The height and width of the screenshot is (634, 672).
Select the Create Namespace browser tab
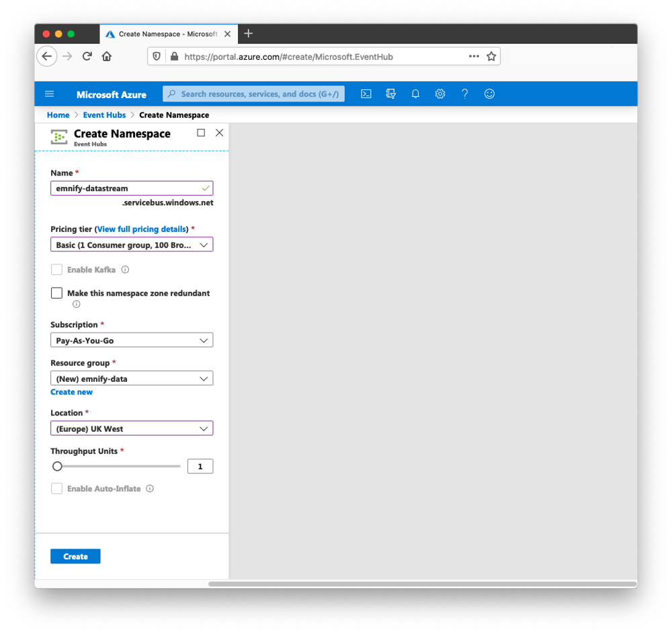coord(168,34)
